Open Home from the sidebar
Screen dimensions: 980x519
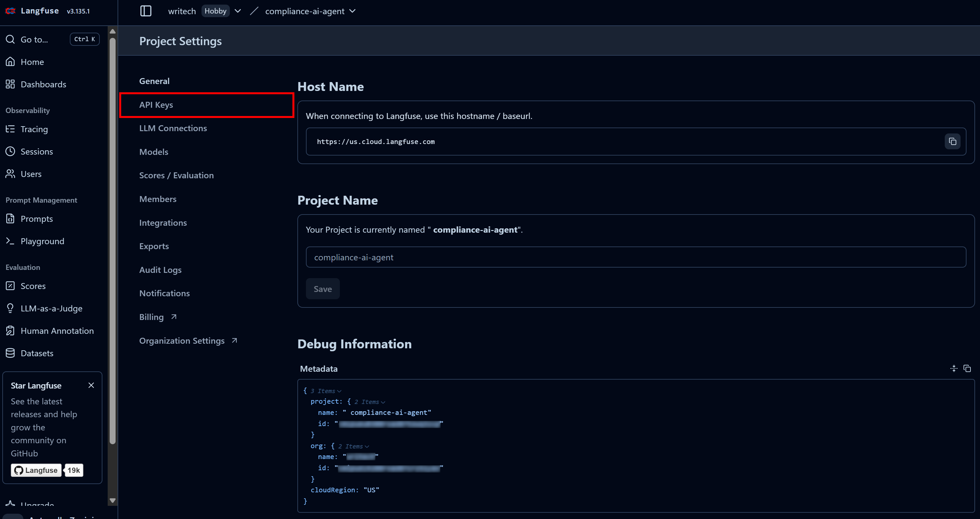point(32,62)
